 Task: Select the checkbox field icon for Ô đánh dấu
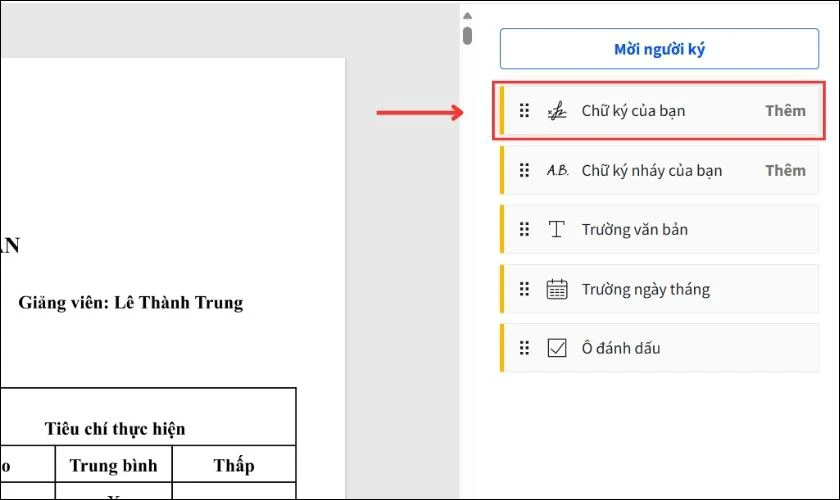(x=557, y=348)
